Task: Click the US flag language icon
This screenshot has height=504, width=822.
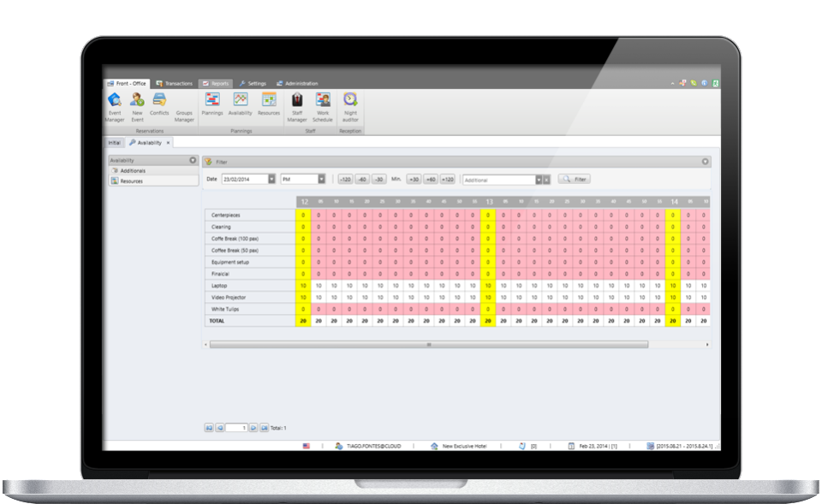Action: (307, 446)
